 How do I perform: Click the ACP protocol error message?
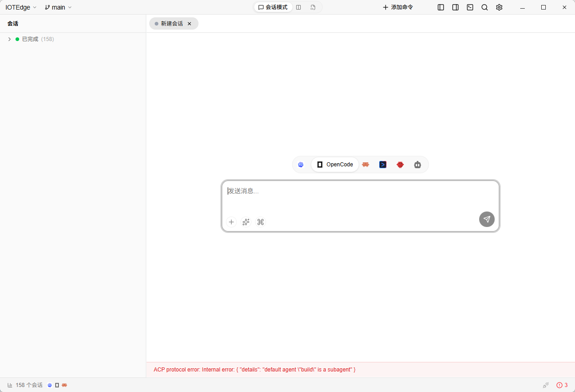click(x=255, y=370)
